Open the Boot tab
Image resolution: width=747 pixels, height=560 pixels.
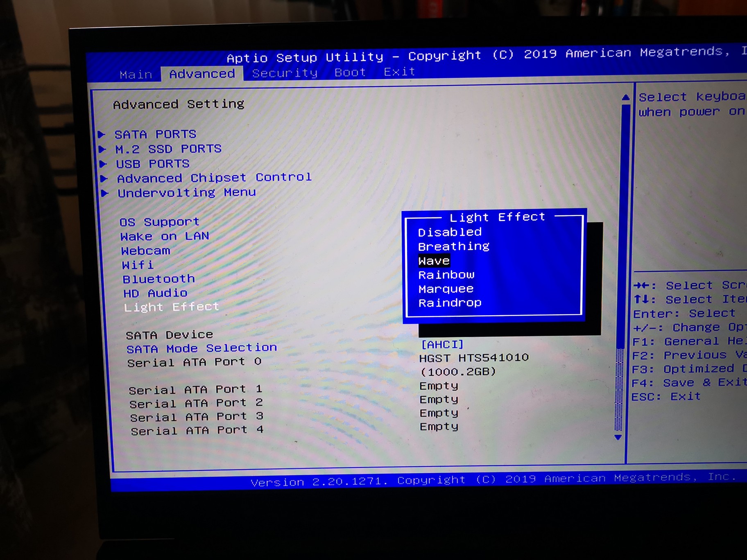coord(350,72)
